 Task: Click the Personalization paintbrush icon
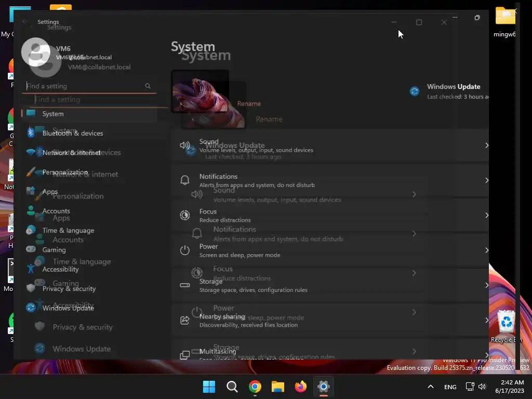tap(31, 171)
